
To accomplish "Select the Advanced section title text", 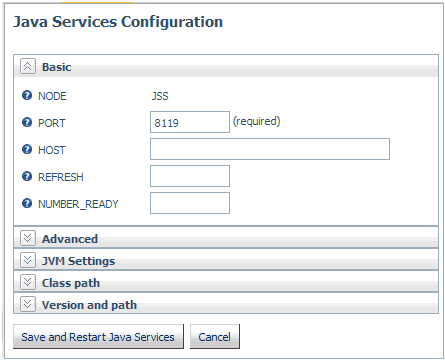I will click(70, 239).
